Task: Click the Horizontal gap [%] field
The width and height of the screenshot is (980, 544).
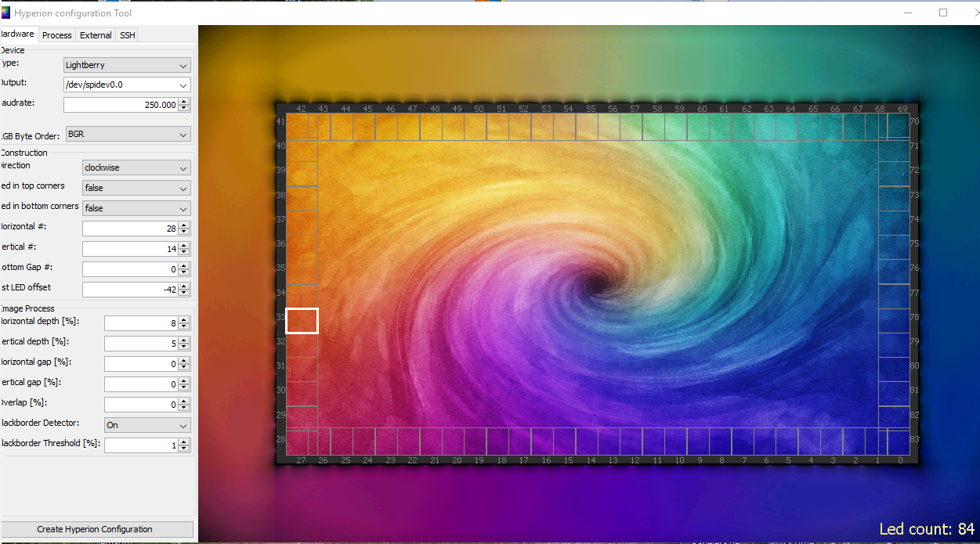Action: [141, 364]
